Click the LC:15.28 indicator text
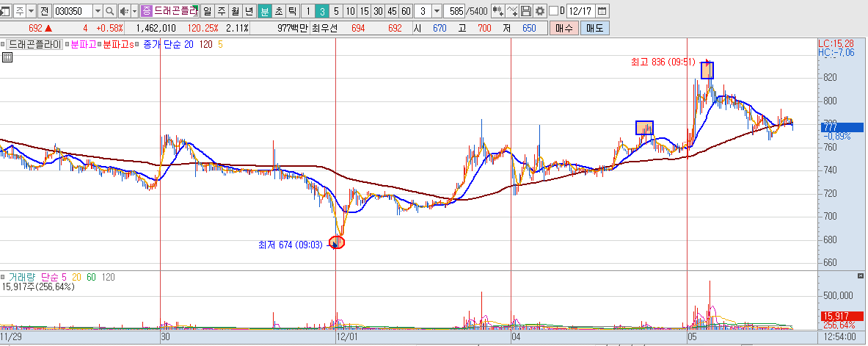 (x=836, y=43)
